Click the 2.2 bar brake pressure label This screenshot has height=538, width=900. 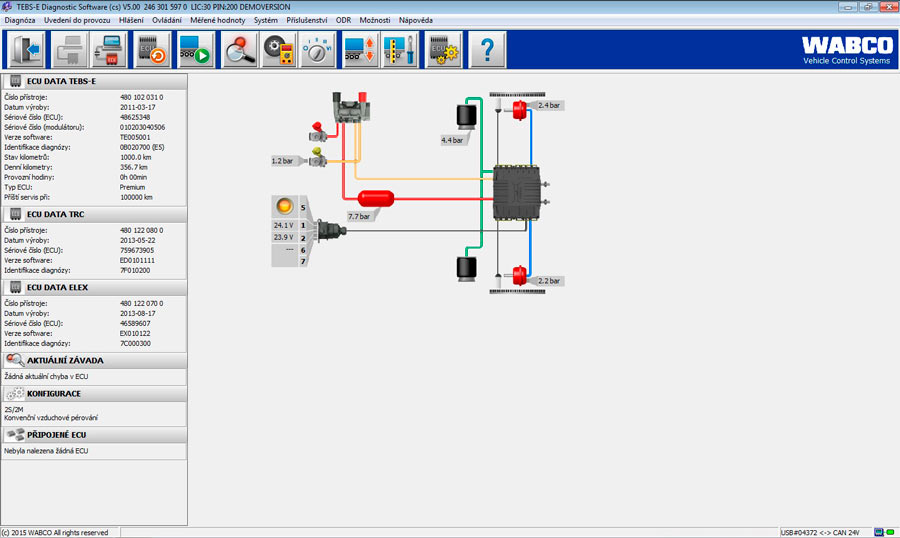click(549, 281)
